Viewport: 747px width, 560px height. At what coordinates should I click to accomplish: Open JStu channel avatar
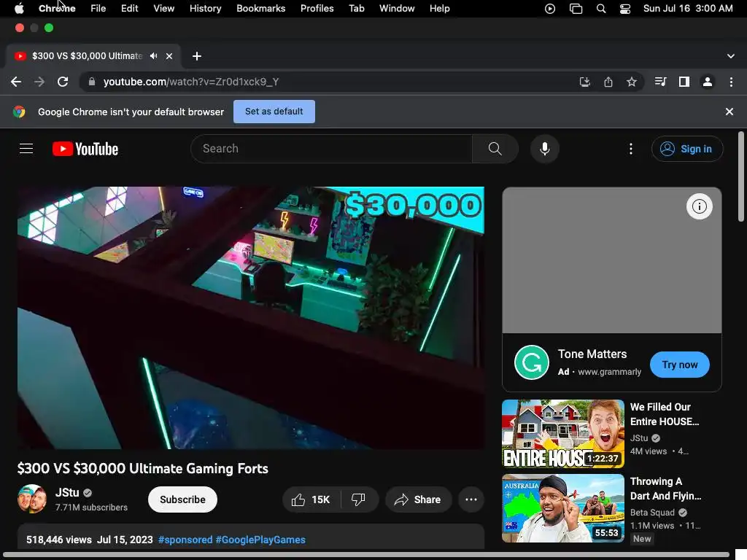pyautogui.click(x=32, y=499)
